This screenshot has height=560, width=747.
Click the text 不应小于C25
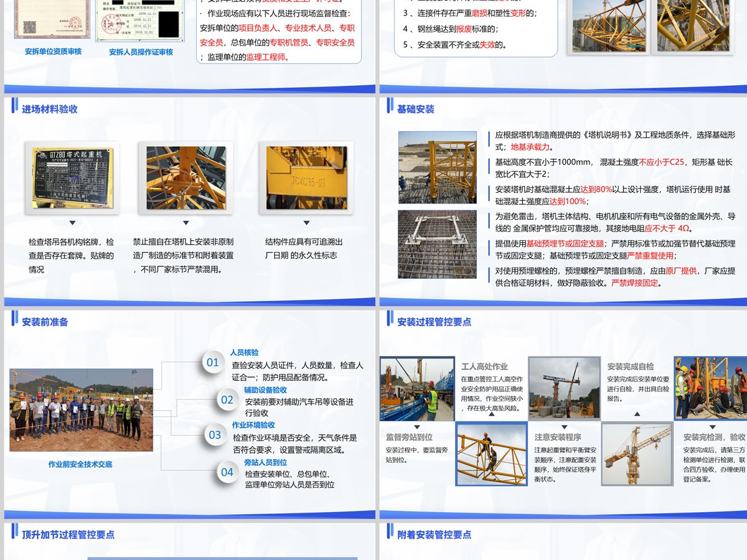point(661,162)
